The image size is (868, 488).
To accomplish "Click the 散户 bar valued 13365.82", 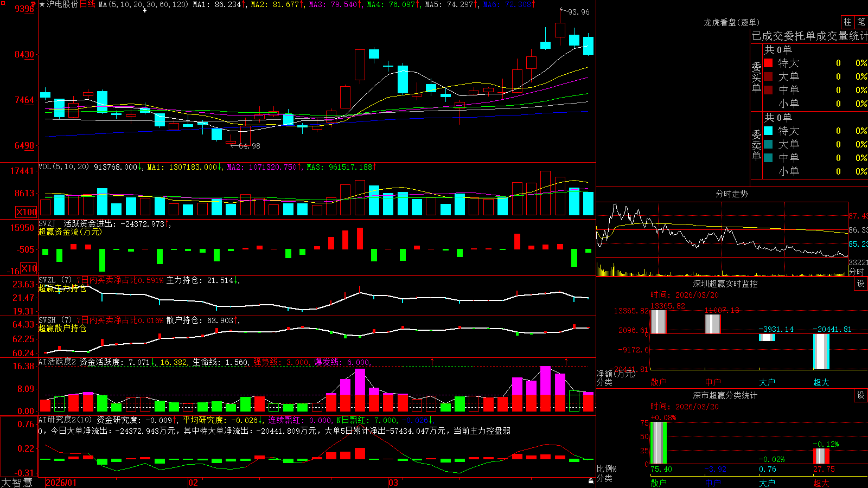I will pos(658,322).
